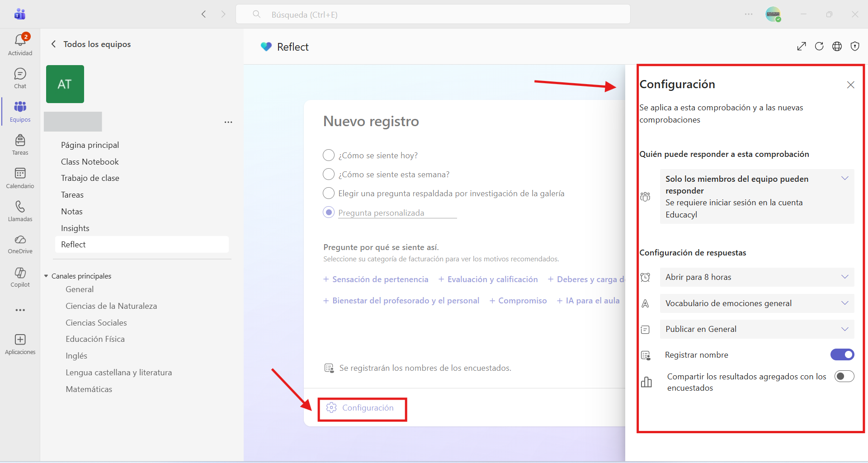Open the Class Notebook tab
The height and width of the screenshot is (463, 868).
coord(90,162)
